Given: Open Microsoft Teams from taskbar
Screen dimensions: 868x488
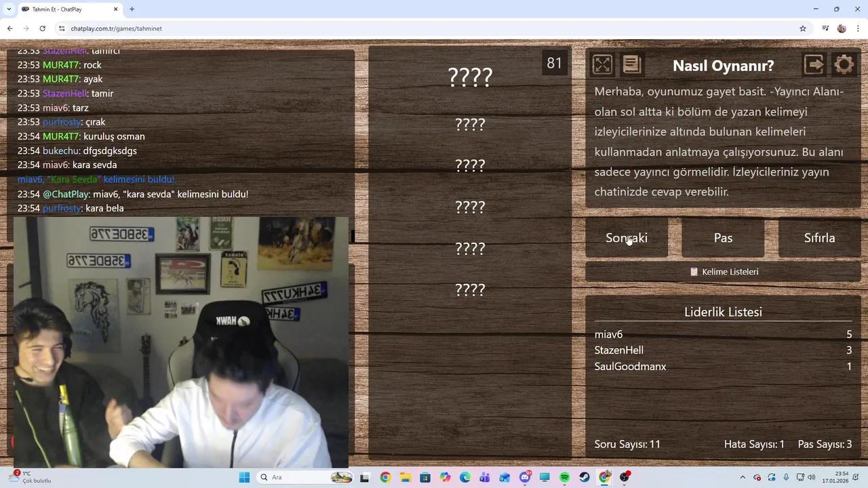Looking at the screenshot, I should pos(485,477).
